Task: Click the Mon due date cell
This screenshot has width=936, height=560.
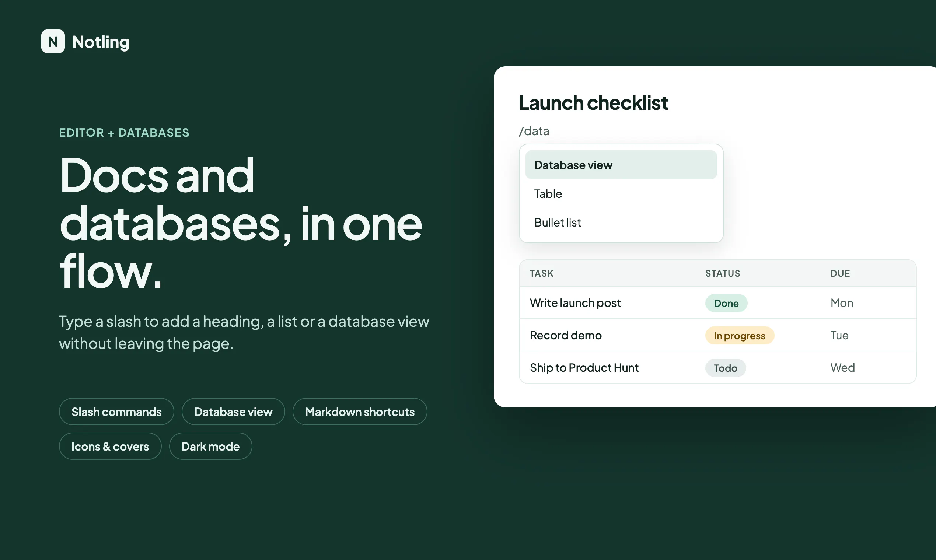Action: tap(842, 302)
